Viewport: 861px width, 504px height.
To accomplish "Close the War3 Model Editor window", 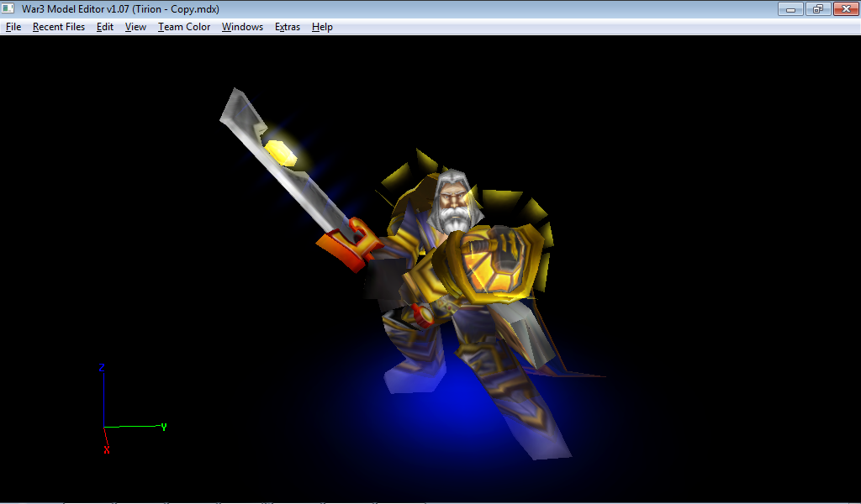I will coord(846,8).
